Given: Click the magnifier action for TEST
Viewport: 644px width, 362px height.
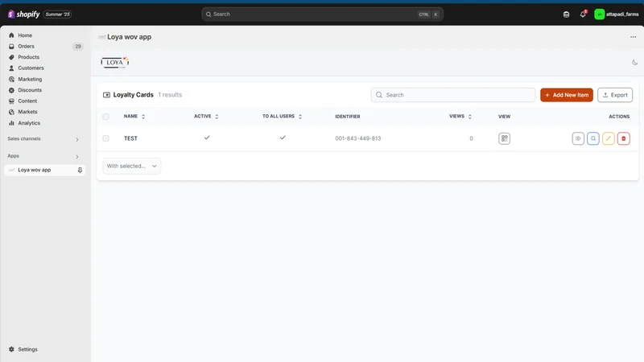Looking at the screenshot, I should coord(593,138).
